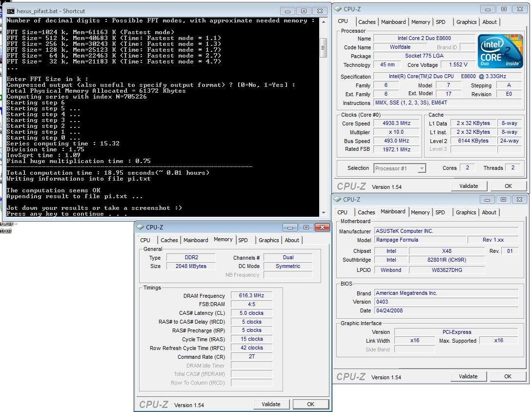Select Mainboard tab in Memory window
Viewport: 532px width, 412px height.
[x=196, y=240]
